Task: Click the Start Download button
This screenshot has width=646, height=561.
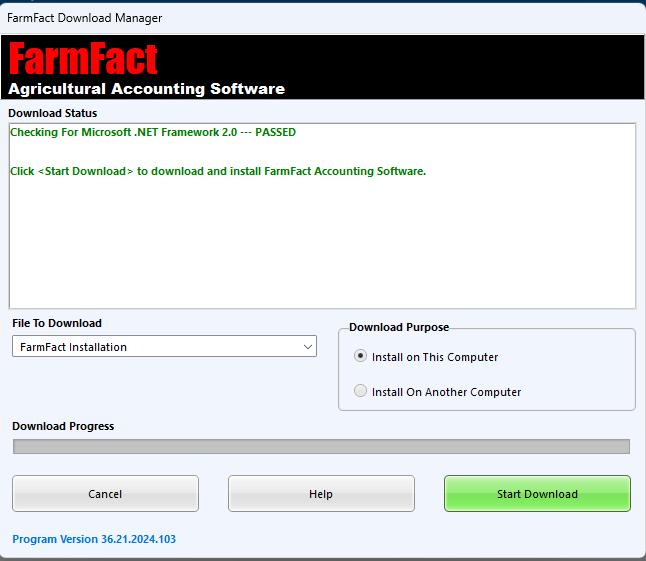Action: click(537, 494)
